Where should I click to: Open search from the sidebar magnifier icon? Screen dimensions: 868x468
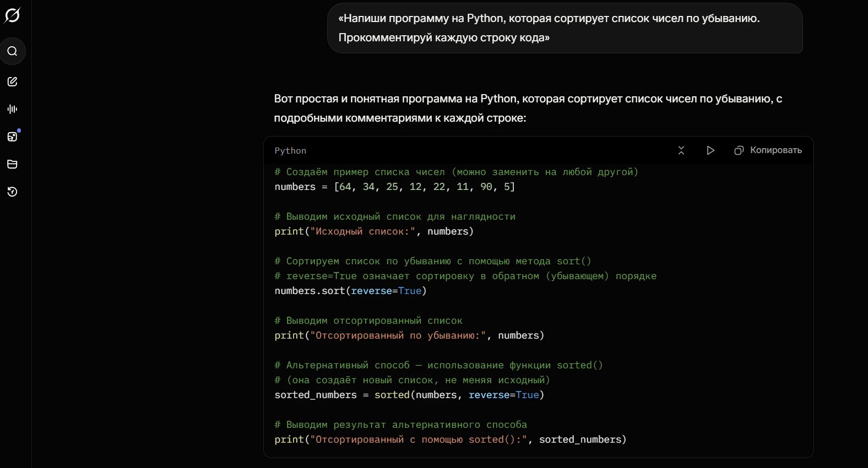click(12, 51)
